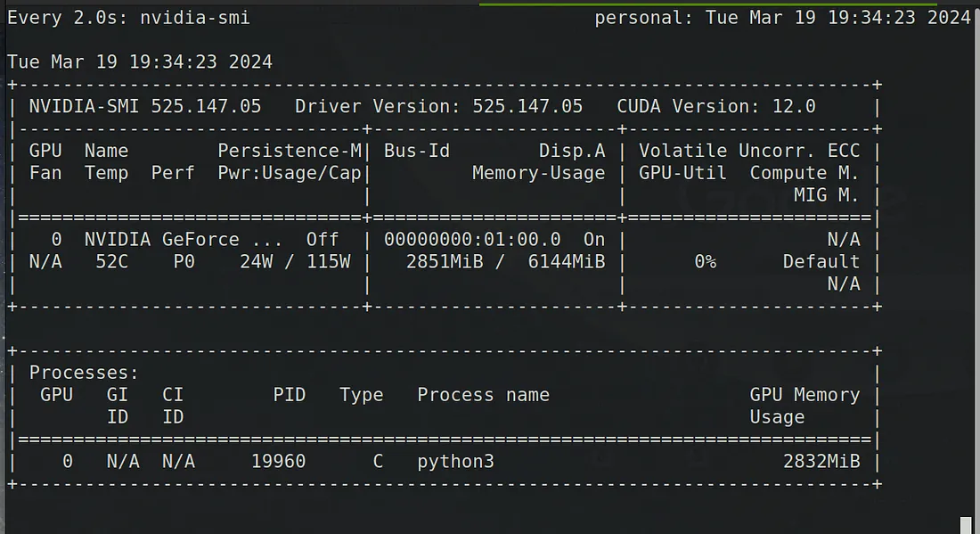Click the 'Pwr:Usage/Cap' header

pos(290,173)
